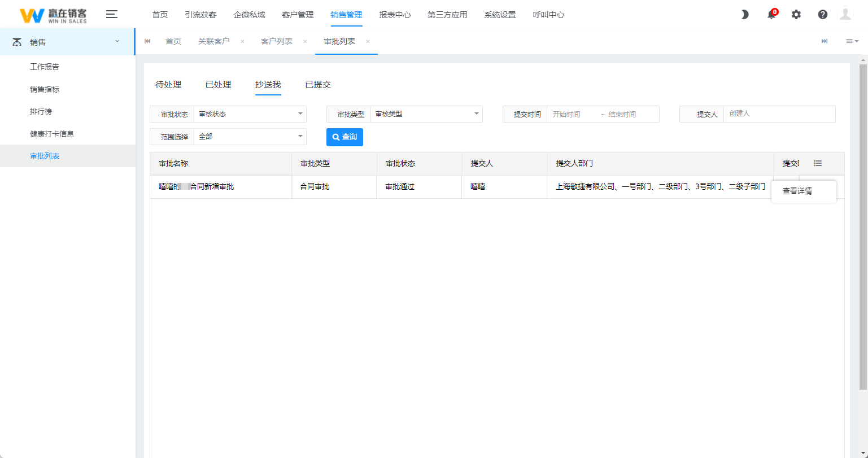The height and width of the screenshot is (458, 868).
Task: Open 销售管理 in top navigation
Action: point(346,15)
